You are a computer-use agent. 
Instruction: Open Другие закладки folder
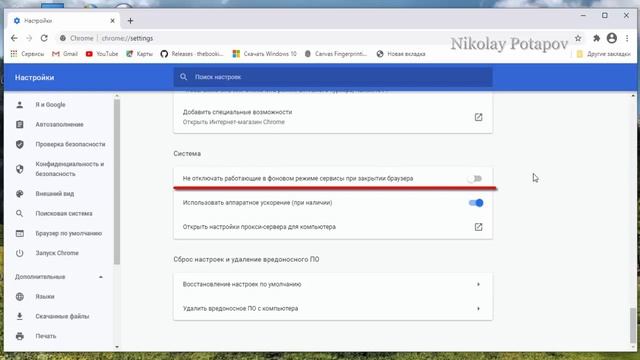click(603, 54)
